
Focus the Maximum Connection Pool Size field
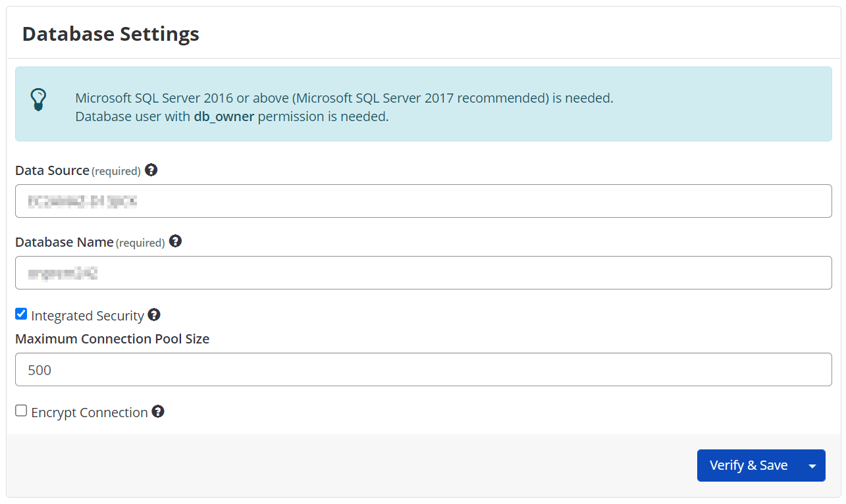pyautogui.click(x=423, y=369)
